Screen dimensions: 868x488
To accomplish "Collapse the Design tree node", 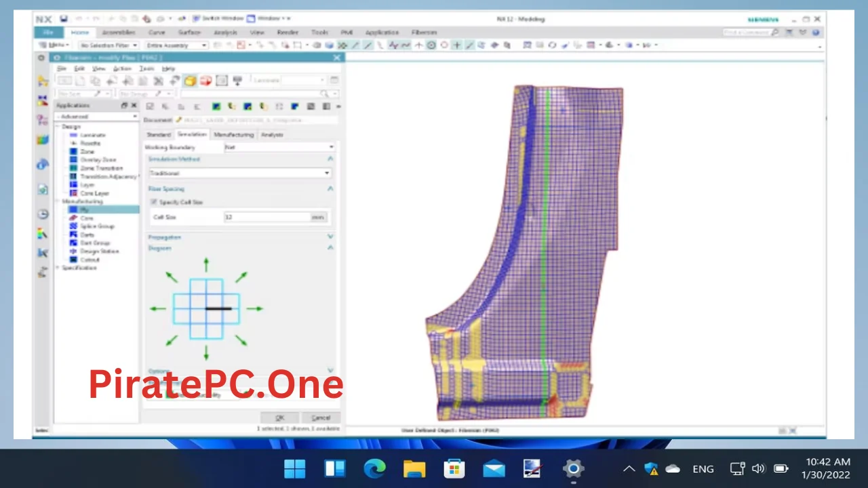I will [x=58, y=127].
